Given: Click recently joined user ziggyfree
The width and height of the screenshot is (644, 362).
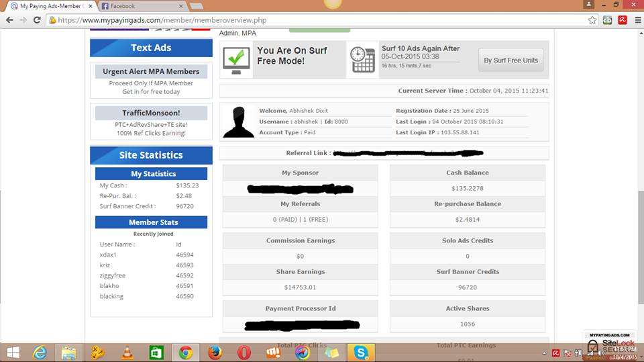Looking at the screenshot, I should tap(113, 275).
